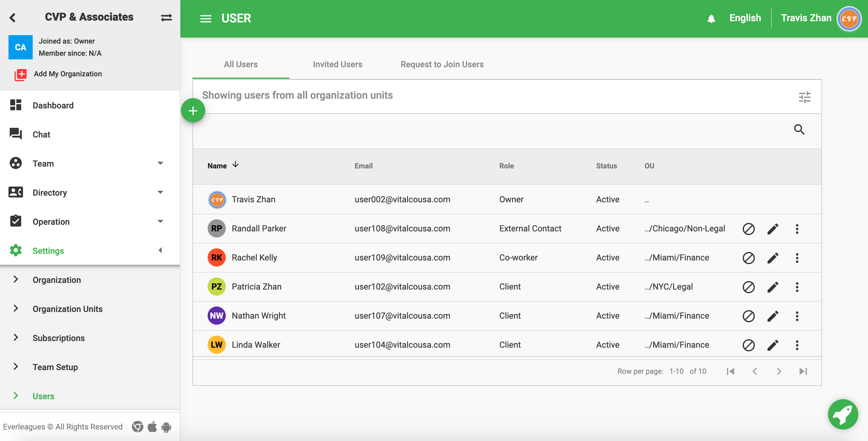This screenshot has height=441, width=868.
Task: Click the green add user plus button
Action: (193, 111)
